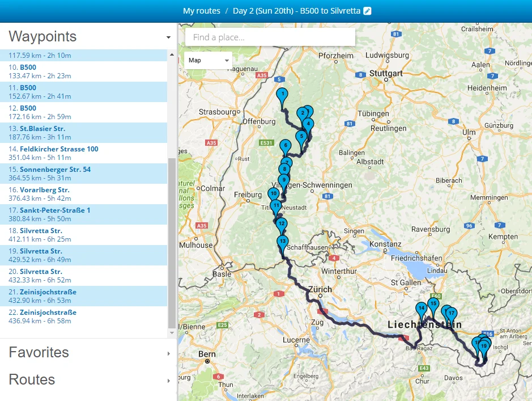The width and height of the screenshot is (532, 401).
Task: Click map marker 2 on the route
Action: coord(303,114)
